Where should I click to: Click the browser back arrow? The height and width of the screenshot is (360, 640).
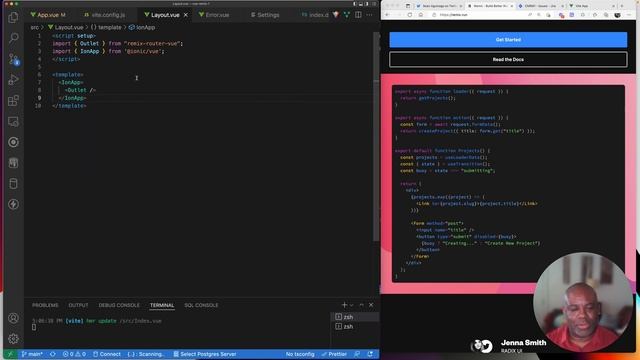point(387,15)
